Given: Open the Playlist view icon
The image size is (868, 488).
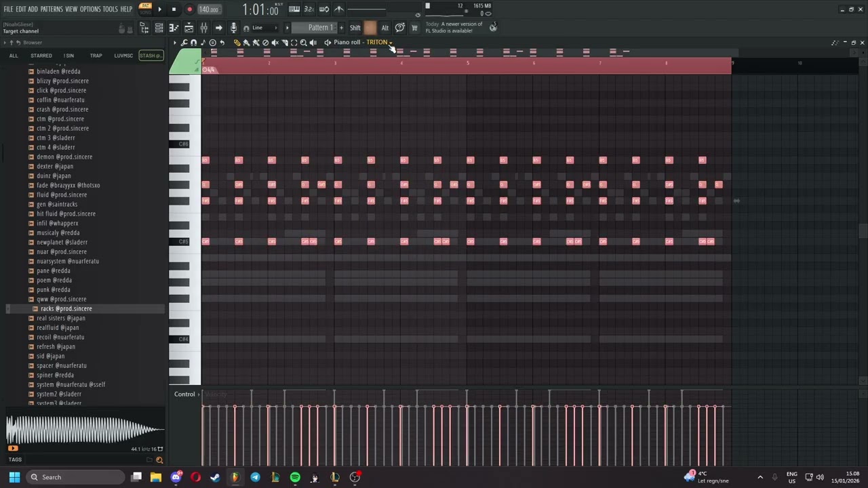Looking at the screenshot, I should 189,28.
